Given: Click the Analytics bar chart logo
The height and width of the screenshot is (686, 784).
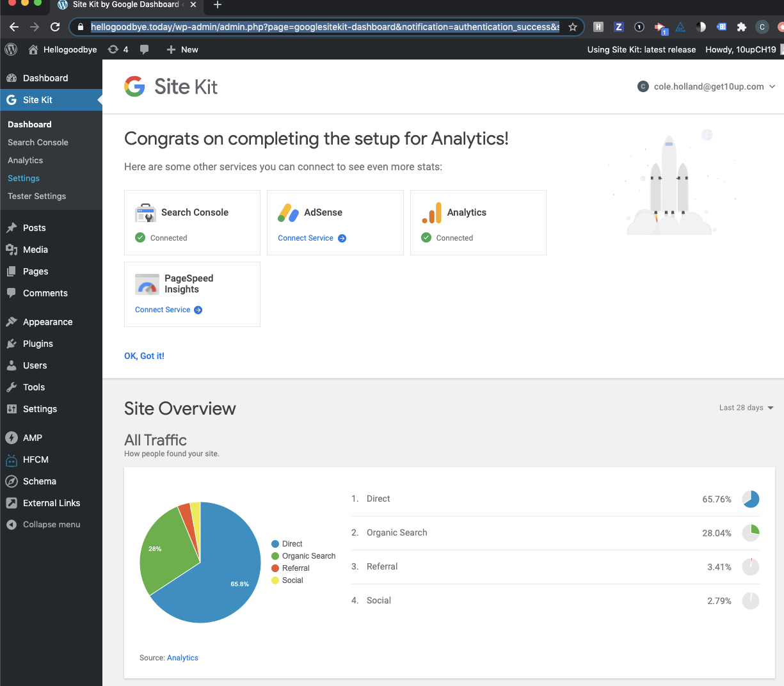Looking at the screenshot, I should click(432, 212).
